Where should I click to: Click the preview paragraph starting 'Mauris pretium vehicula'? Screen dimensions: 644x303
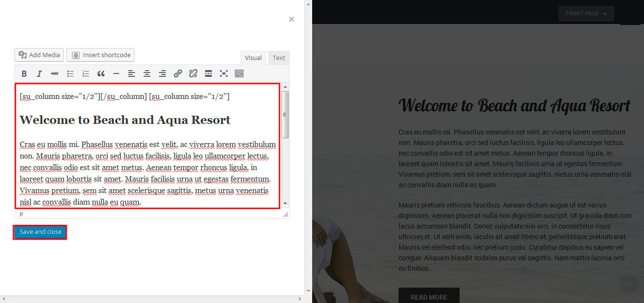tap(515, 237)
